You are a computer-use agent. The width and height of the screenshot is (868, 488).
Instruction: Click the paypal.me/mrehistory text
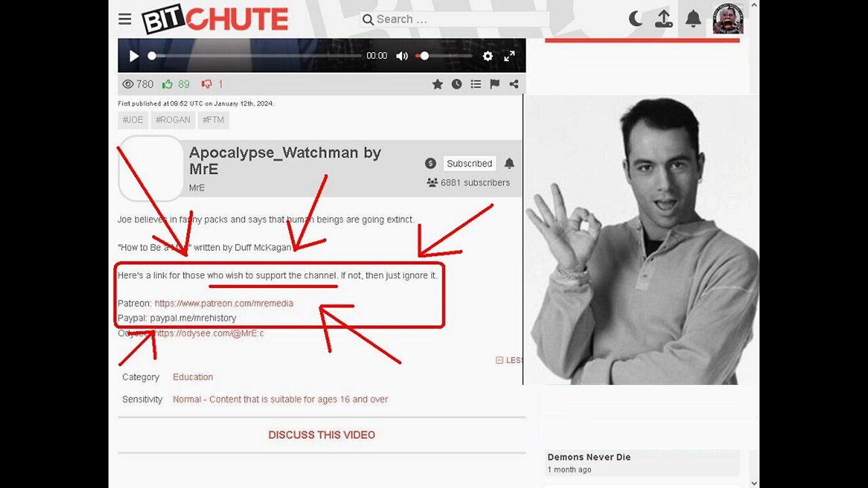tap(193, 318)
